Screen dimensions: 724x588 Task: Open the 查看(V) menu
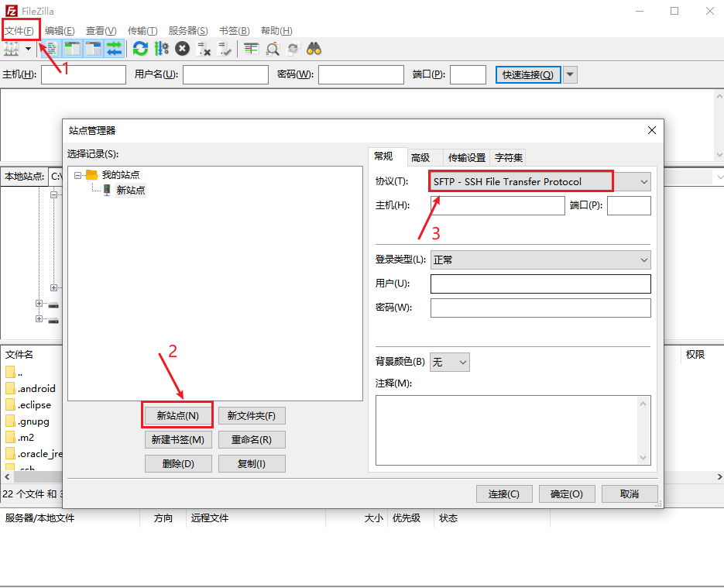(101, 31)
